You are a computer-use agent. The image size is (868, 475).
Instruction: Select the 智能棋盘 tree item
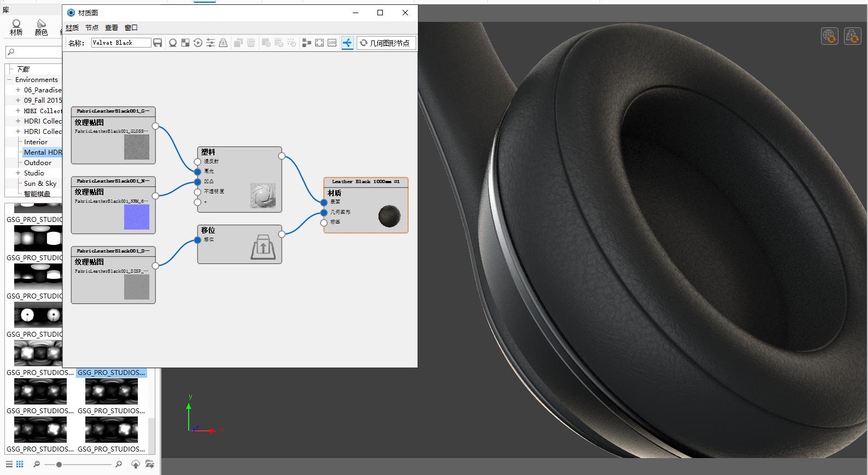[x=37, y=194]
